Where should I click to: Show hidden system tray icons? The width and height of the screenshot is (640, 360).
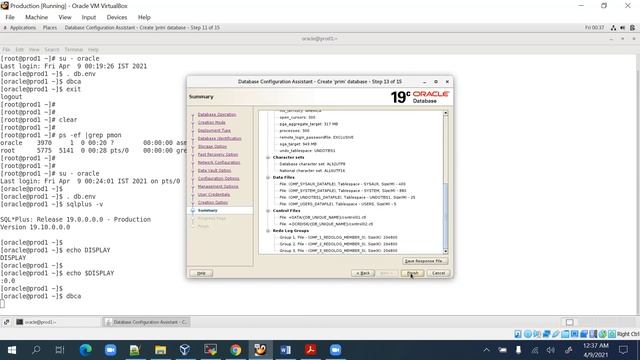coord(486,350)
